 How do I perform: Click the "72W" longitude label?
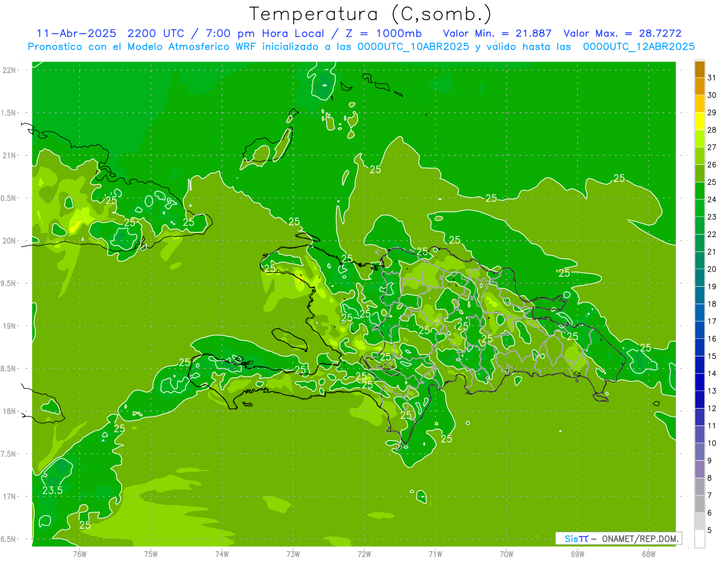364,554
